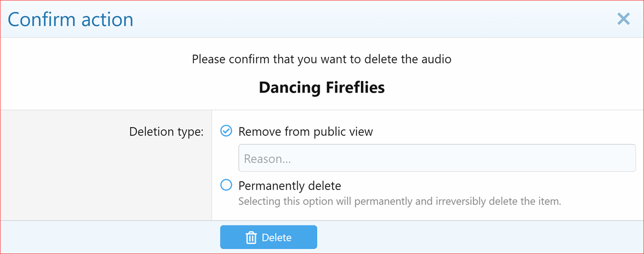Click the 'Confirm action' dialog heading
This screenshot has height=254, width=644.
[71, 19]
